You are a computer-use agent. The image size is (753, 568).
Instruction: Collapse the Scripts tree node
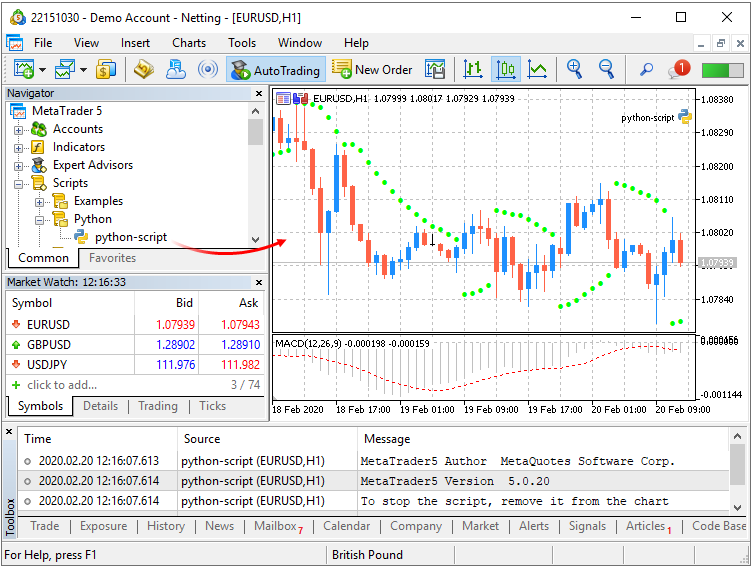point(18,184)
